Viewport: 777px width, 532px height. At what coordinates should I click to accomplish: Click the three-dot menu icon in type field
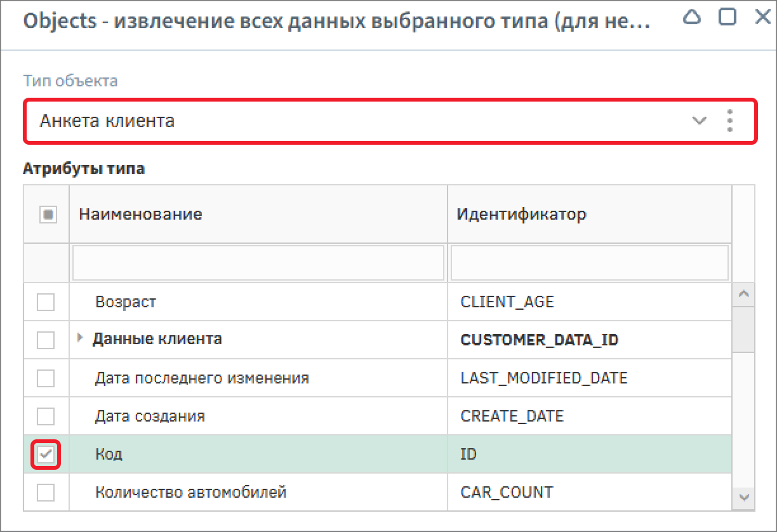coord(730,121)
